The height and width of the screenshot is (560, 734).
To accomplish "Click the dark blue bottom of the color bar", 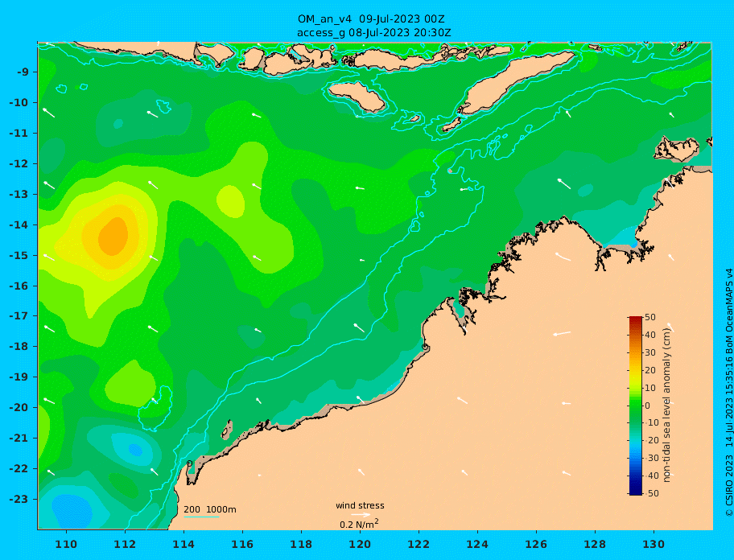I will coord(635,492).
